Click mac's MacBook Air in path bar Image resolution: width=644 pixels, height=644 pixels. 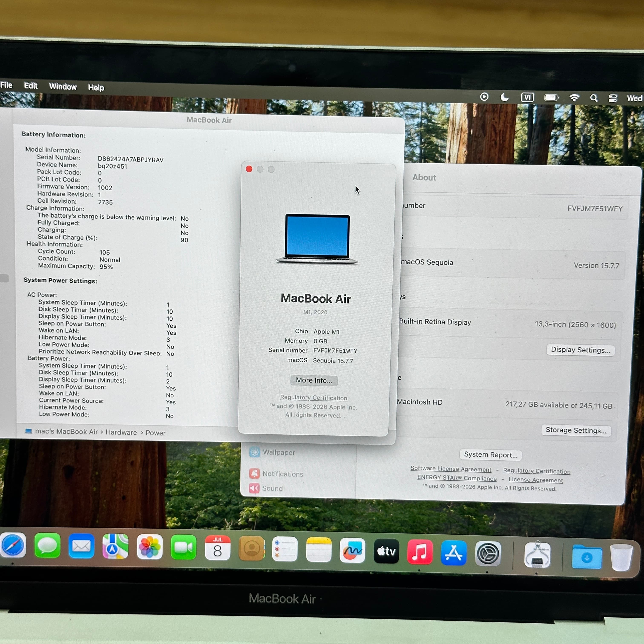[62, 431]
